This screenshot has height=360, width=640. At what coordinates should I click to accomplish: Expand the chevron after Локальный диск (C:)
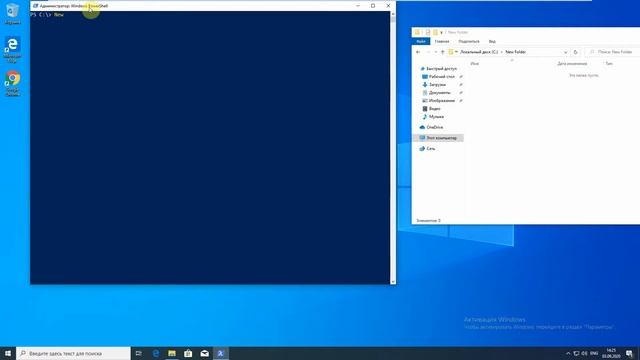[502, 52]
